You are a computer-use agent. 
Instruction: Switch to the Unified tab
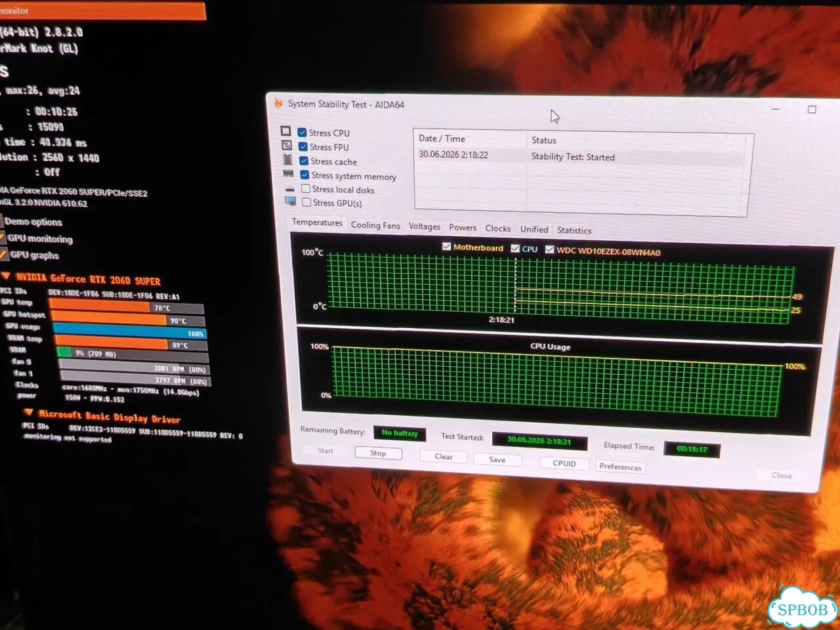coord(534,229)
